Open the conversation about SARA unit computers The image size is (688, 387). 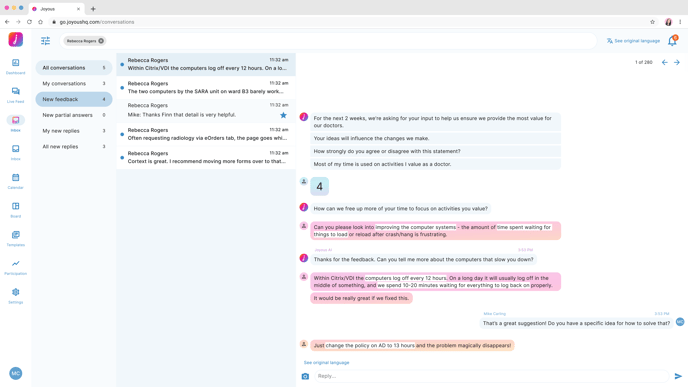(206, 87)
